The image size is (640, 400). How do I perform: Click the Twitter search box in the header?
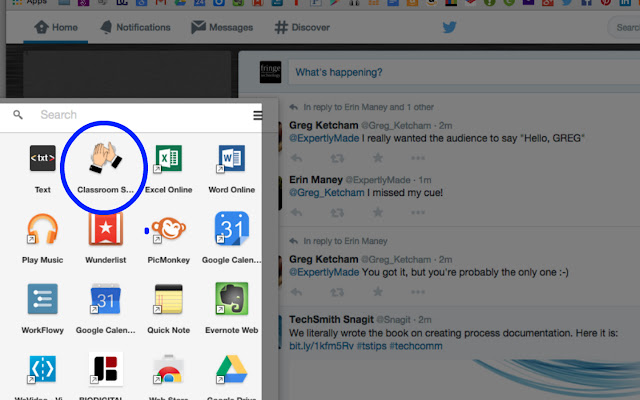pyautogui.click(x=624, y=27)
